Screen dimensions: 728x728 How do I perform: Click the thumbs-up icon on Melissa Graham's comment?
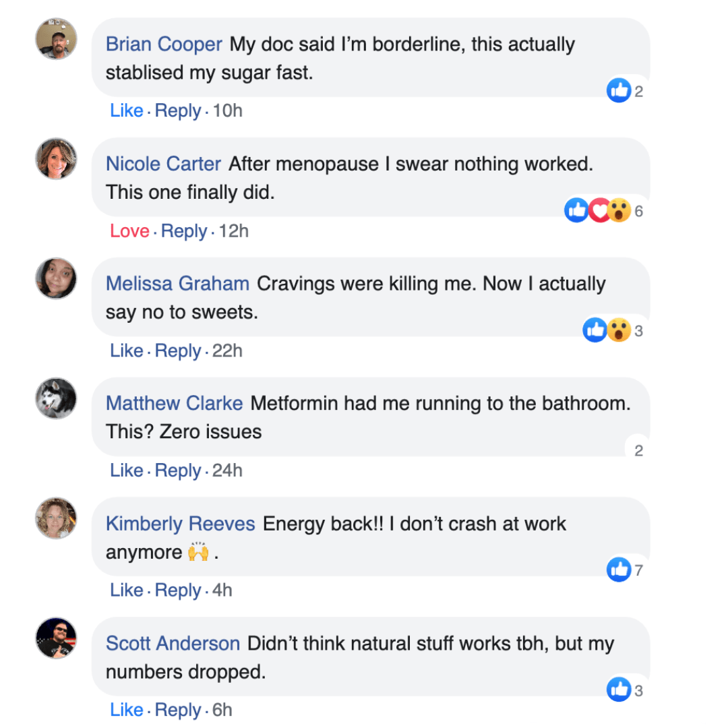595,330
